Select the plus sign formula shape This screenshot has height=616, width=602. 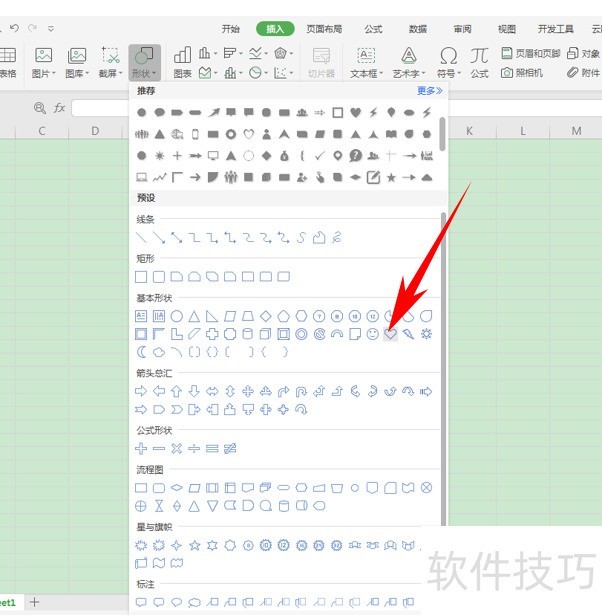coord(141,448)
